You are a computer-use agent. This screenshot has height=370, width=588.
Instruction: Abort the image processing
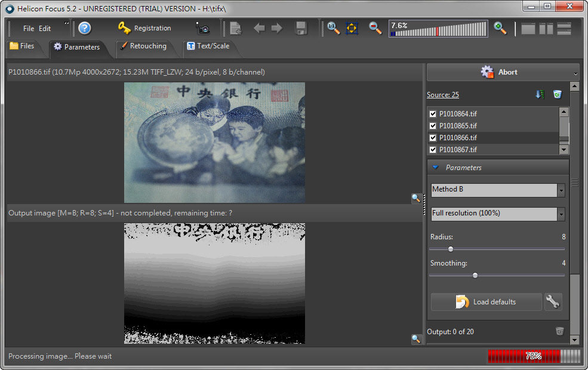[x=500, y=72]
